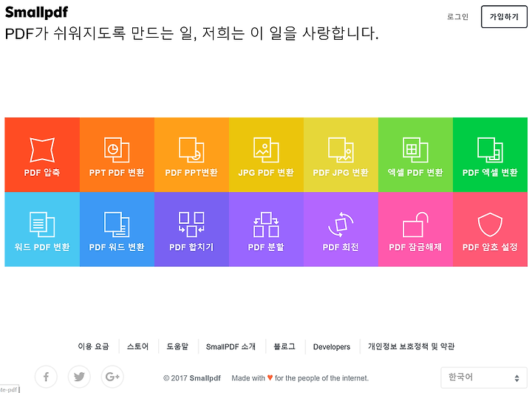The image size is (532, 393).
Task: Click the 가입하기 sign-up button
Action: (x=504, y=16)
